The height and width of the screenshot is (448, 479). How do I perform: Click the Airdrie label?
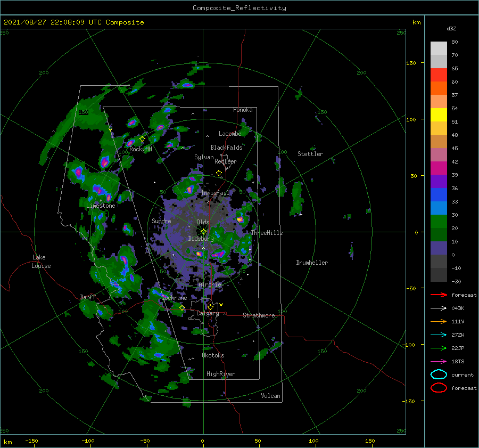pos(210,284)
